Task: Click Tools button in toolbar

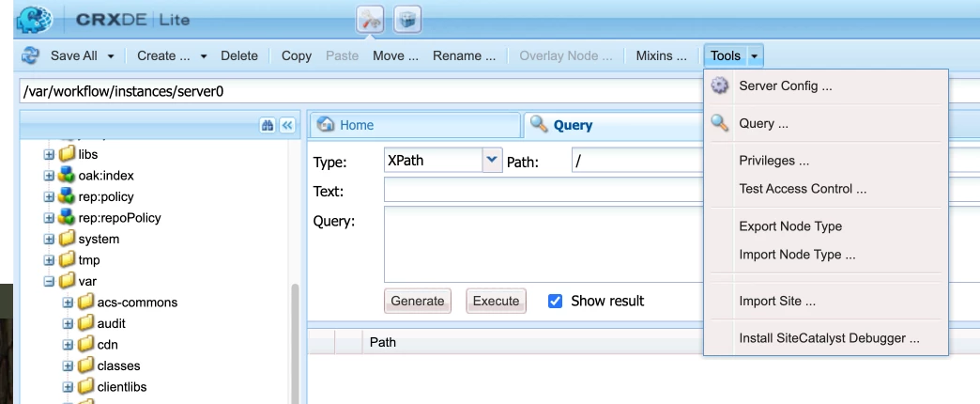Action: [726, 55]
